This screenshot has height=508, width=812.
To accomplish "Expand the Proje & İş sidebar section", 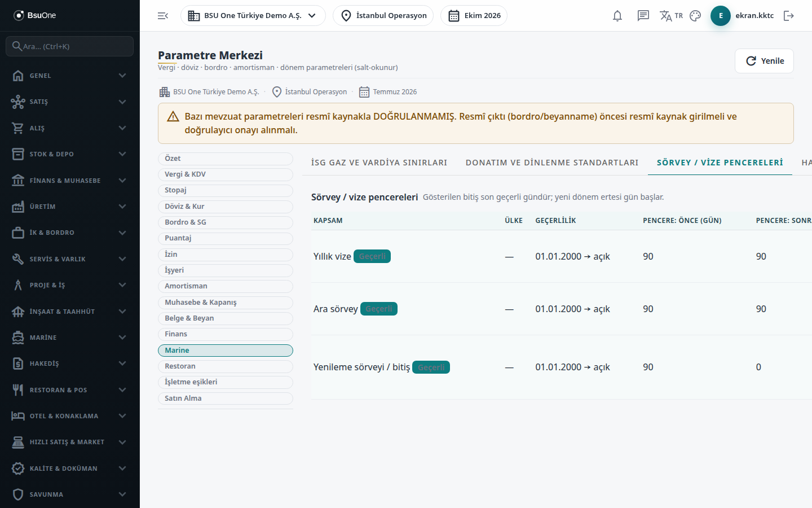I will (x=70, y=285).
